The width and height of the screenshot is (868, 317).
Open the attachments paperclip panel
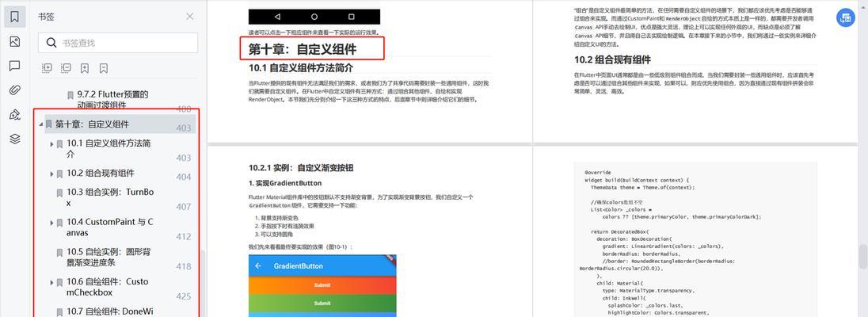click(15, 90)
